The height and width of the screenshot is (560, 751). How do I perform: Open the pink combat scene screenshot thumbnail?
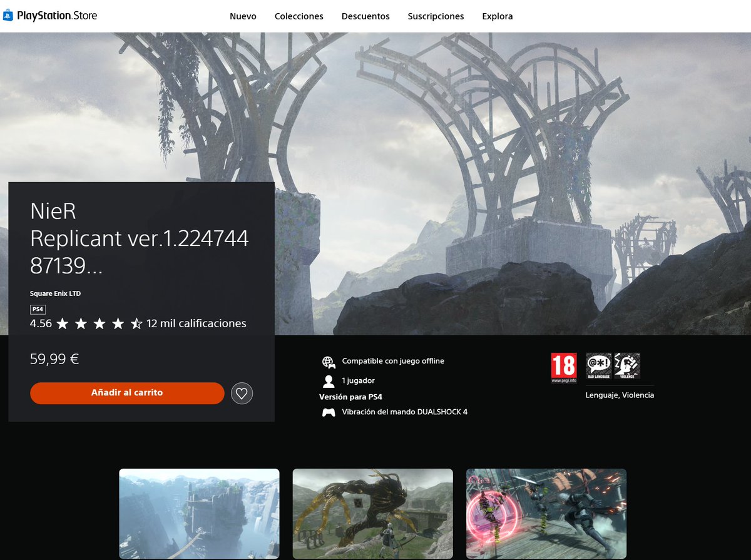546,514
